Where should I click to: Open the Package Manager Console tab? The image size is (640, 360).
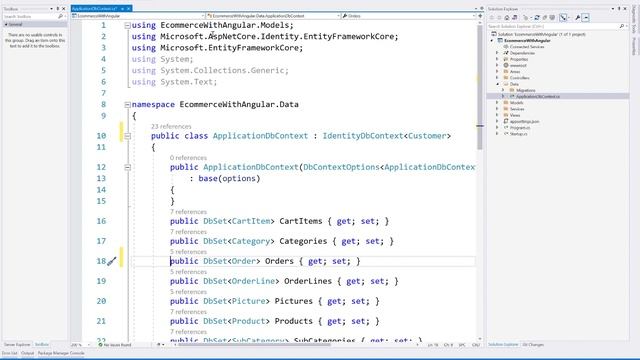coord(61,353)
